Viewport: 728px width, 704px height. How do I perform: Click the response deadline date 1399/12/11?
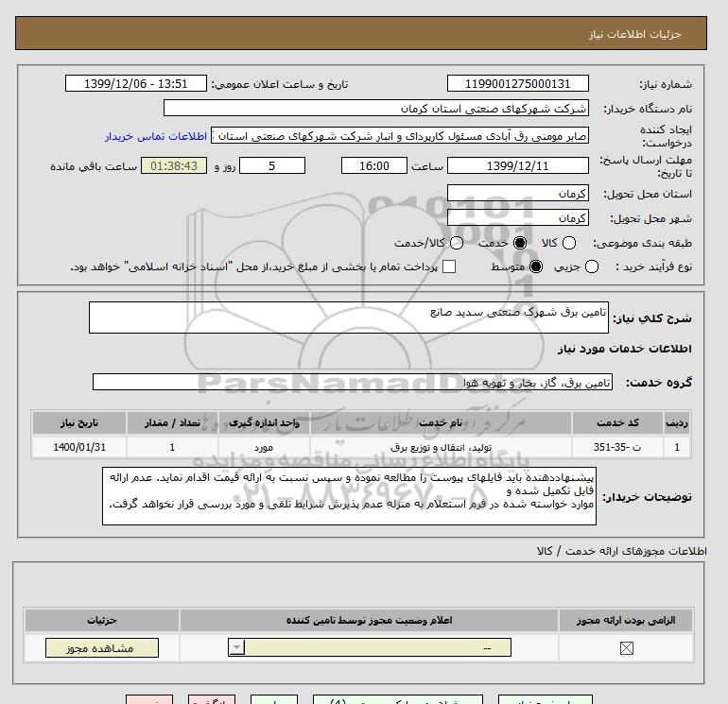point(518,165)
